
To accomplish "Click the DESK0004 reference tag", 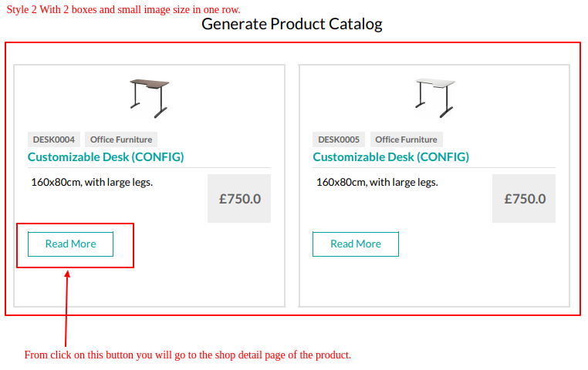I will 53,140.
